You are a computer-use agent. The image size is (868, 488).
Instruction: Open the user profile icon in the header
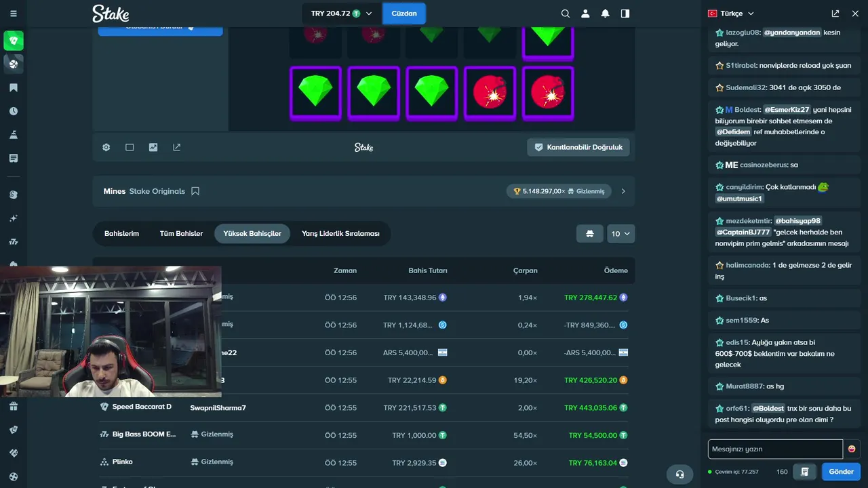585,14
